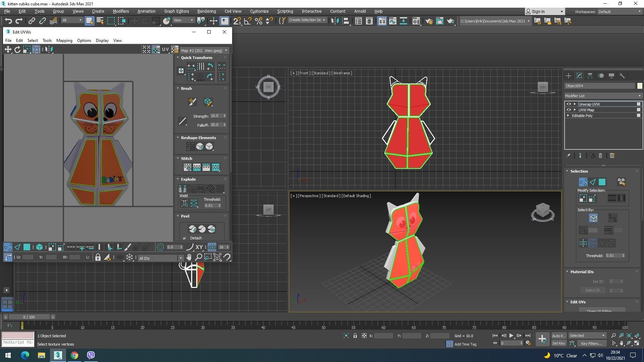Toggle visibility eye of UVW Map modifier
644x362 pixels.
569,110
